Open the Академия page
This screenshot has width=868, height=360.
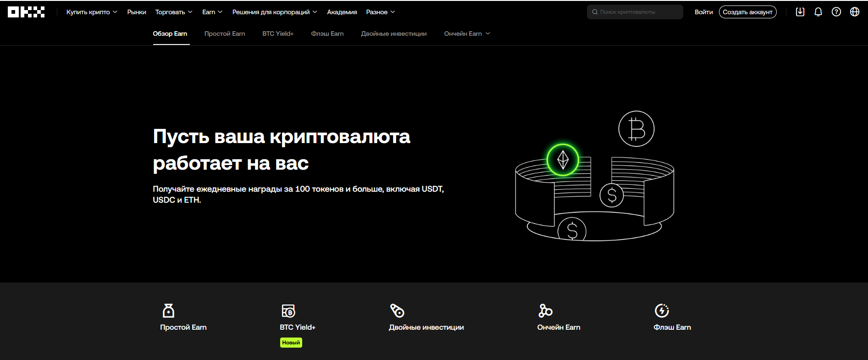[342, 12]
